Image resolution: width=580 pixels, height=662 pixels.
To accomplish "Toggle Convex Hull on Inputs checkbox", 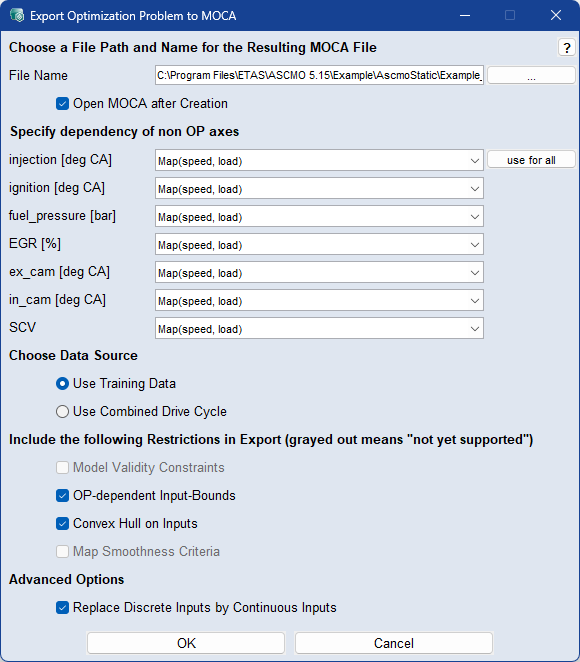I will pos(62,524).
